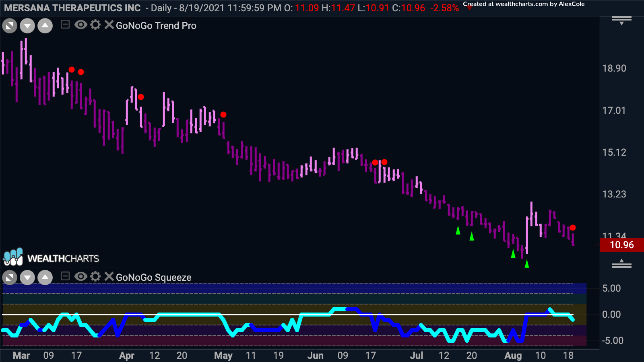Viewport: 644px width, 362px height.
Task: Click the 10.96 current price label
Action: (x=622, y=245)
